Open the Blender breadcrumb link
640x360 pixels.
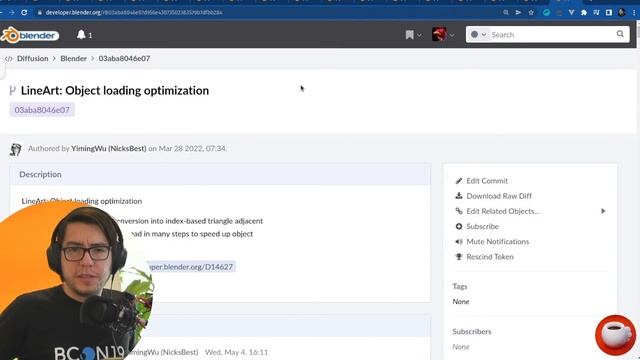point(73,58)
